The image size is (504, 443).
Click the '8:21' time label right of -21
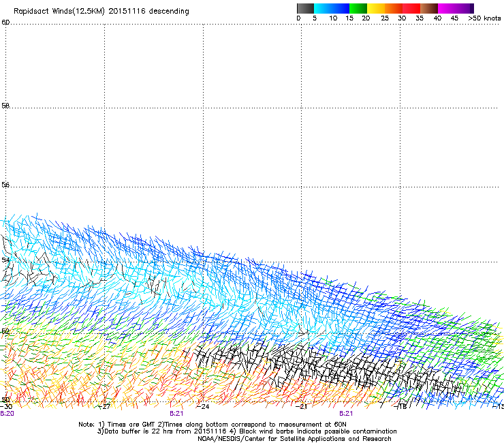(x=346, y=414)
